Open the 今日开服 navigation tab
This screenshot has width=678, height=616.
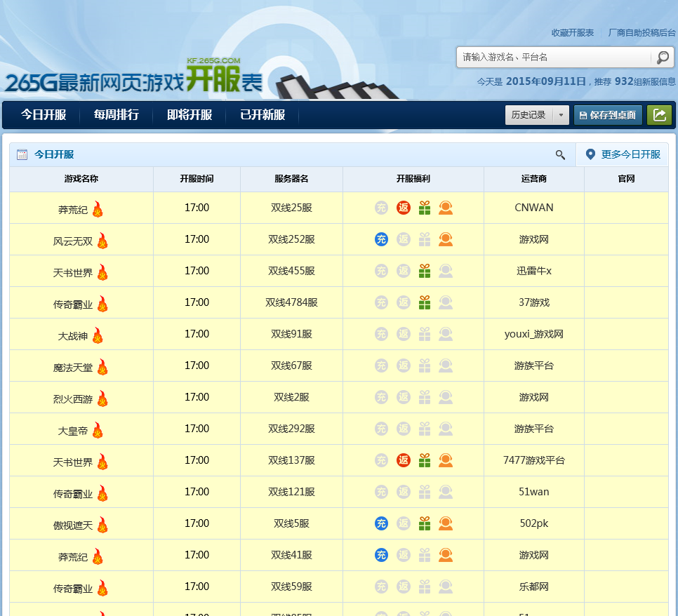44,114
